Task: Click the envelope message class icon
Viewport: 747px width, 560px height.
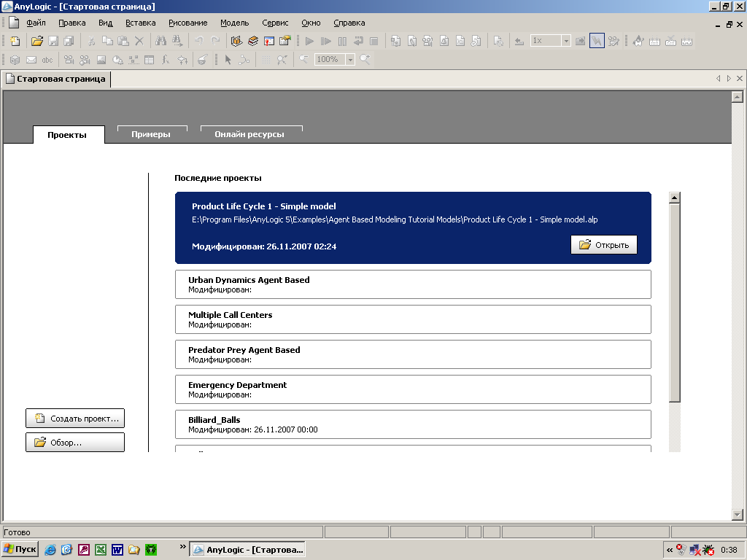Action: (31, 60)
